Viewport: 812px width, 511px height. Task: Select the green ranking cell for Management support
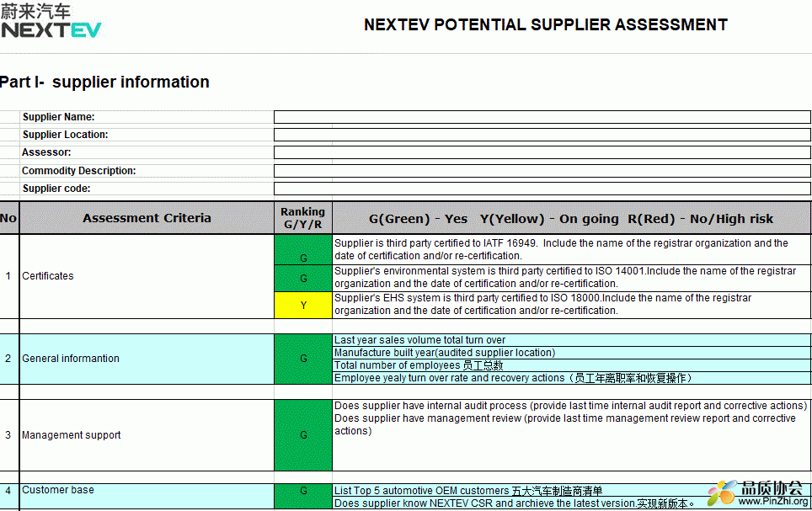(303, 435)
